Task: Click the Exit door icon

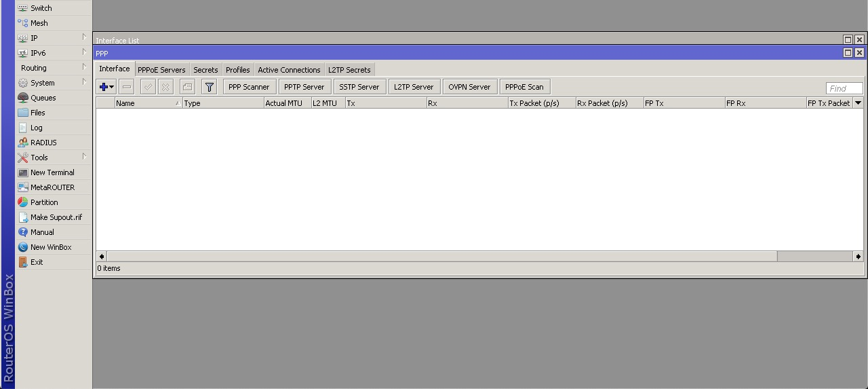Action: click(x=23, y=262)
